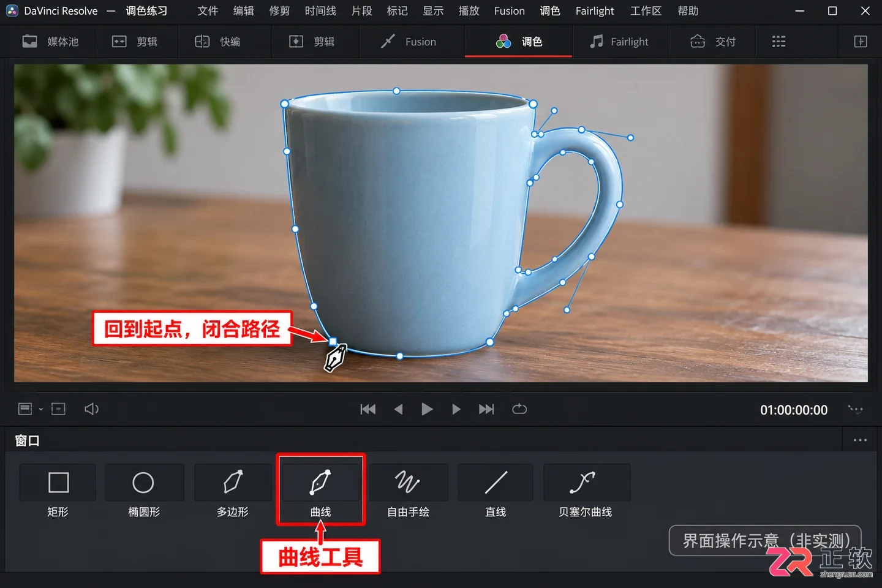Open the 窗口 panel three-dot options menu
This screenshot has height=588, width=882.
point(860,440)
